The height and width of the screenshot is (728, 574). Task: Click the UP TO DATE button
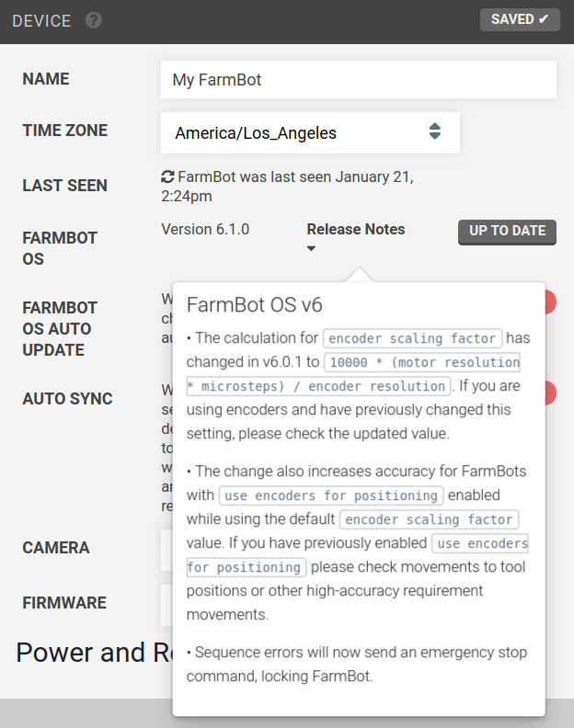(507, 232)
